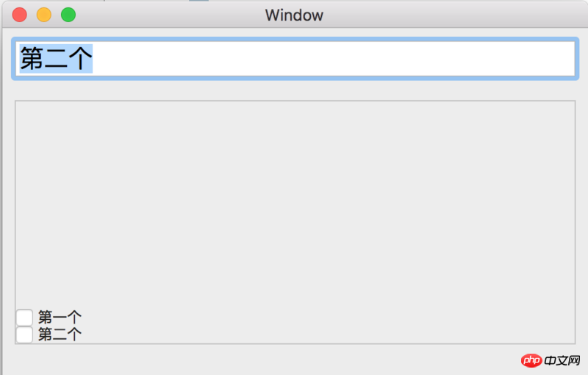Check the 第二个 checkbox
Screen dimensions: 588x375
pyautogui.click(x=24, y=334)
